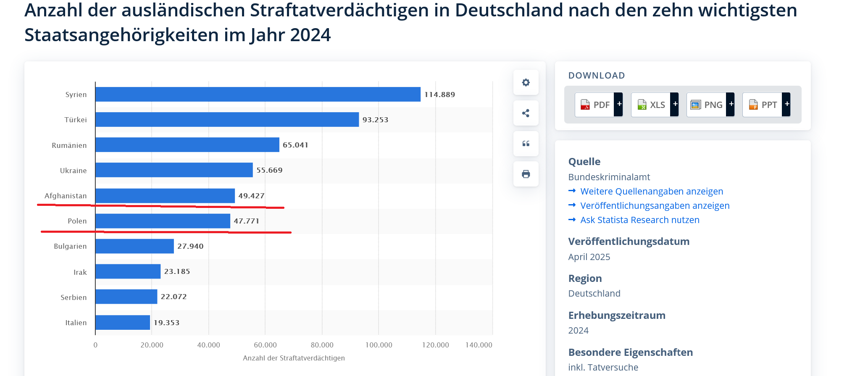Click the x-axis tick '60.000'
Image resolution: width=868 pixels, height=376 pixels.
pos(265,345)
